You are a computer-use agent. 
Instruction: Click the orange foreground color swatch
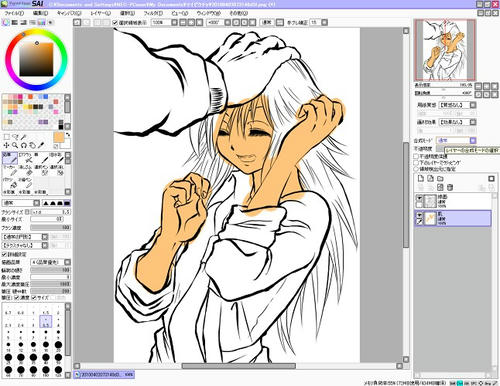pos(59,137)
